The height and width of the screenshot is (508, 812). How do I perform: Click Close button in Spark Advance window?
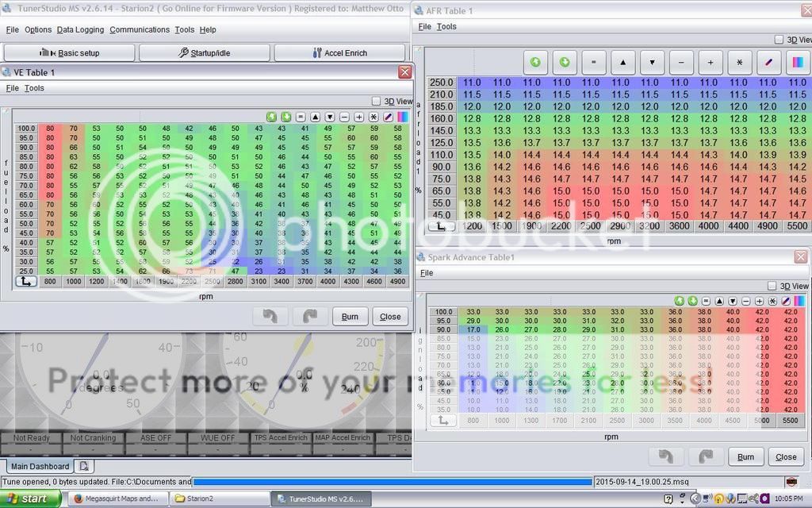tap(786, 456)
